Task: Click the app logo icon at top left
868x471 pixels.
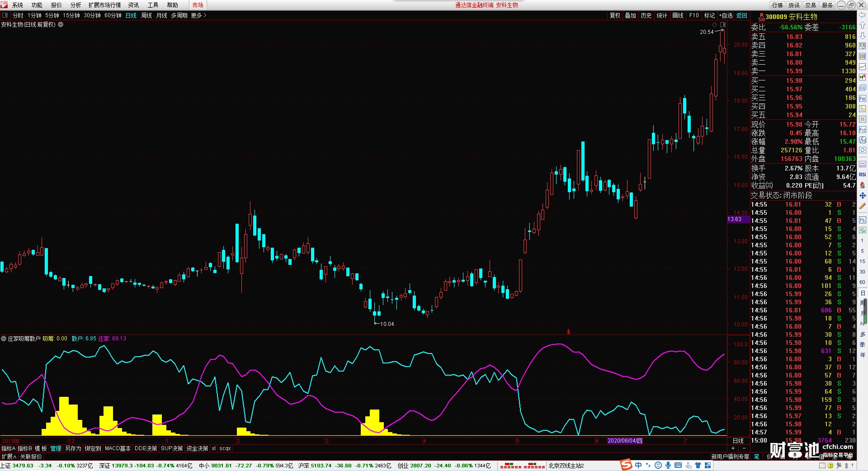Action: pos(4,5)
